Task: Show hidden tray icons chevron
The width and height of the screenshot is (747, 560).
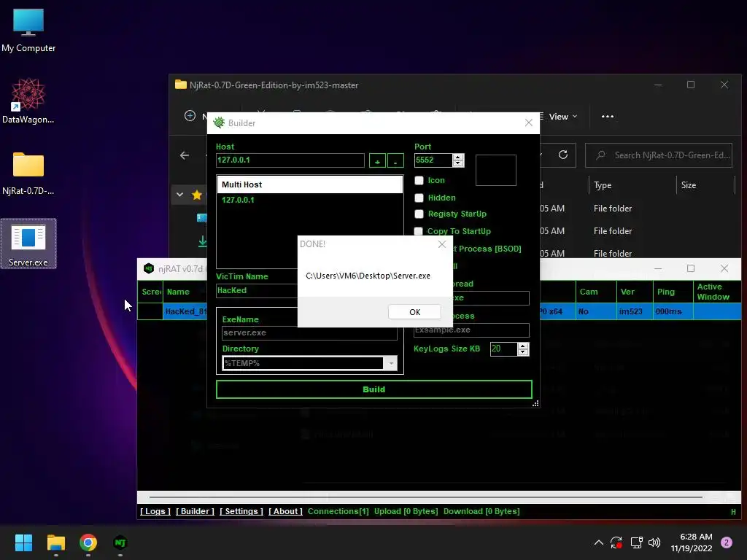Action: click(599, 542)
